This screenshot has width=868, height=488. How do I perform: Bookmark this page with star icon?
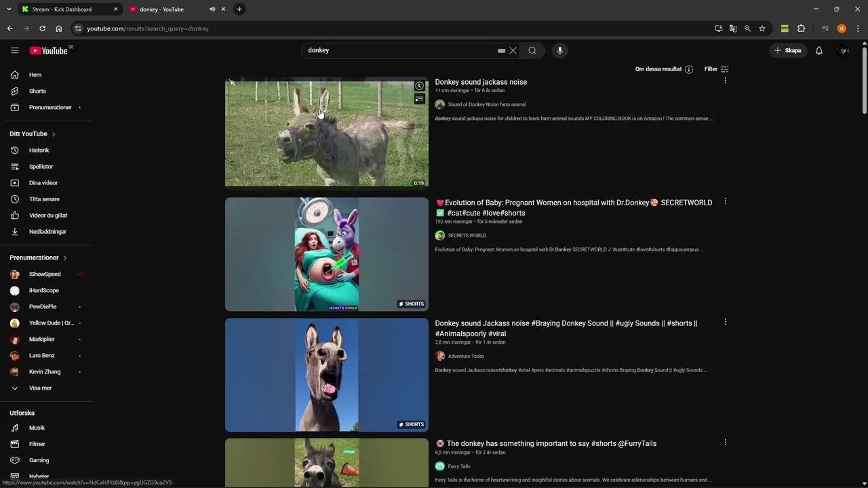[762, 28]
